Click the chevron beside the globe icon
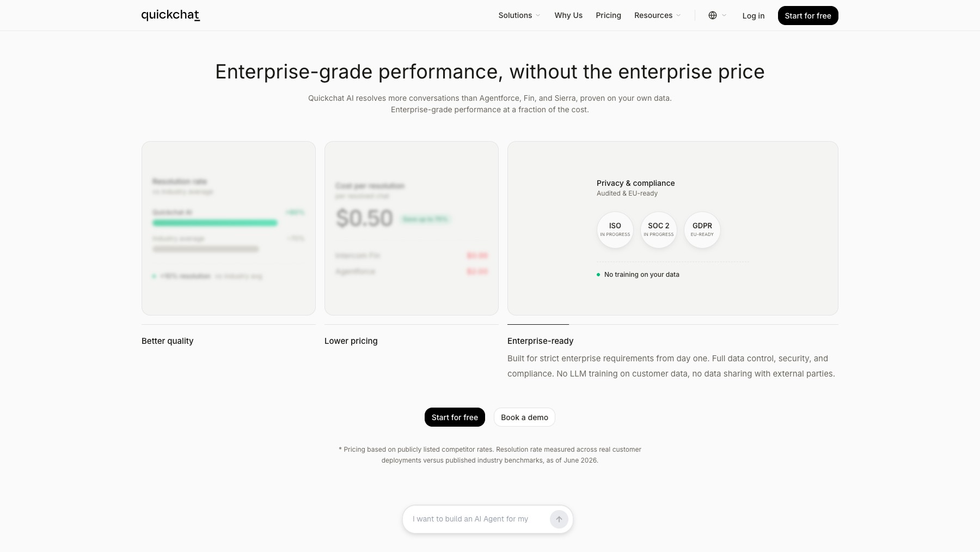 pyautogui.click(x=724, y=15)
